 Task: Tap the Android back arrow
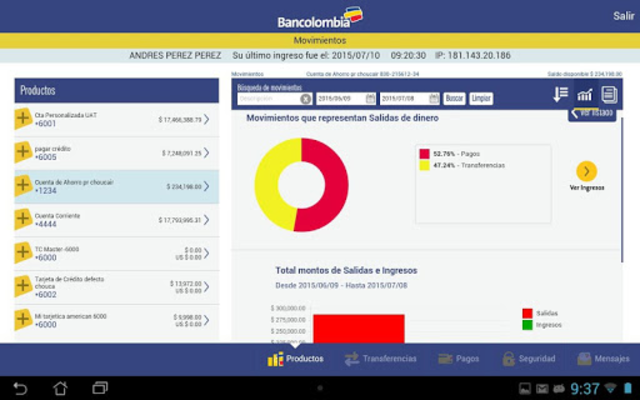20,387
